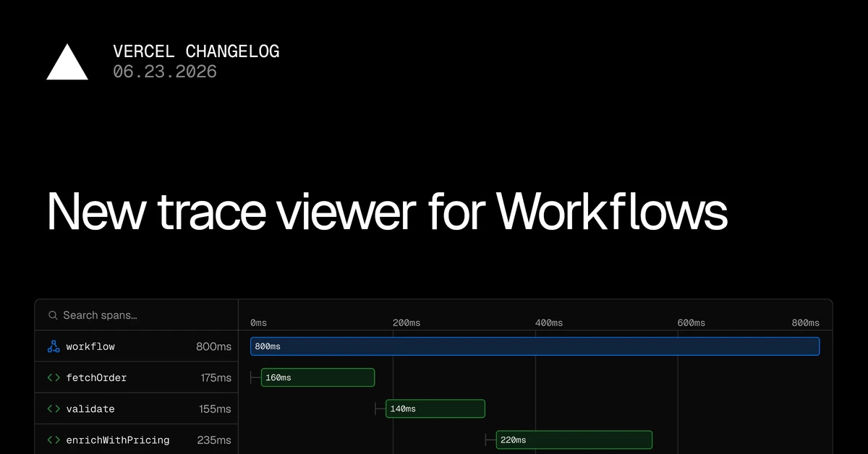This screenshot has width=868, height=454.
Task: Click the 06.23.2026 date text
Action: tap(165, 72)
